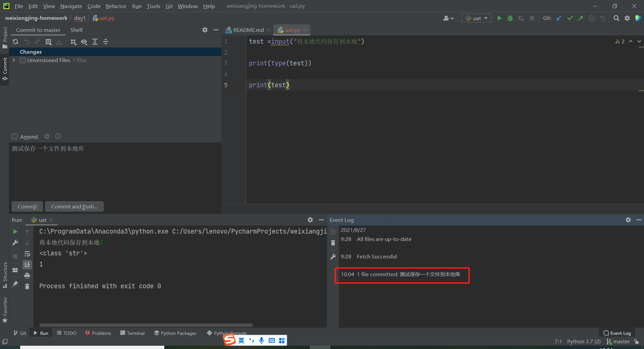
Task: Refresh the changes list
Action: 15,42
